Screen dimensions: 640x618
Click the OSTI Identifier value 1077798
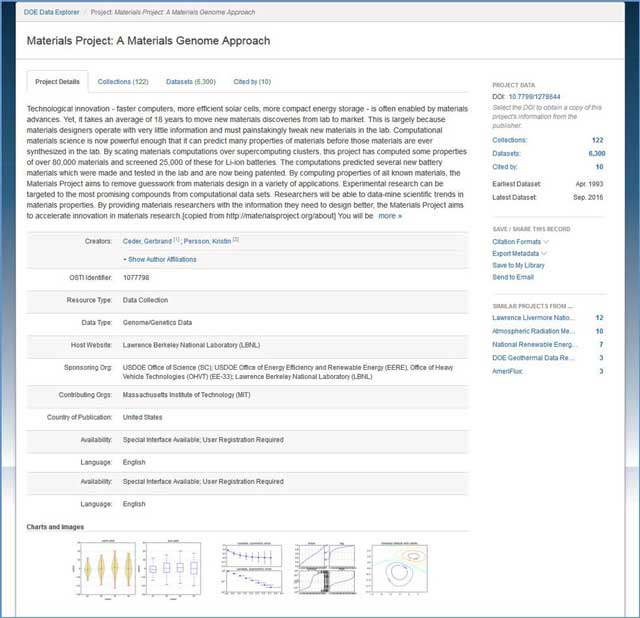coord(136,278)
